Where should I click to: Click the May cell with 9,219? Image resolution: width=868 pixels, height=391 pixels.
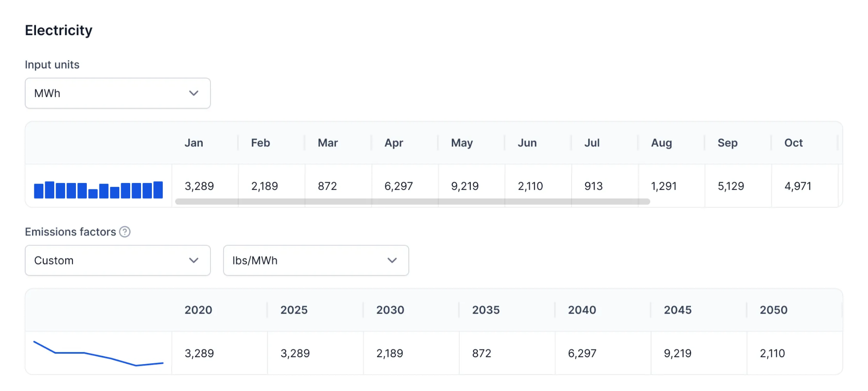coord(471,186)
